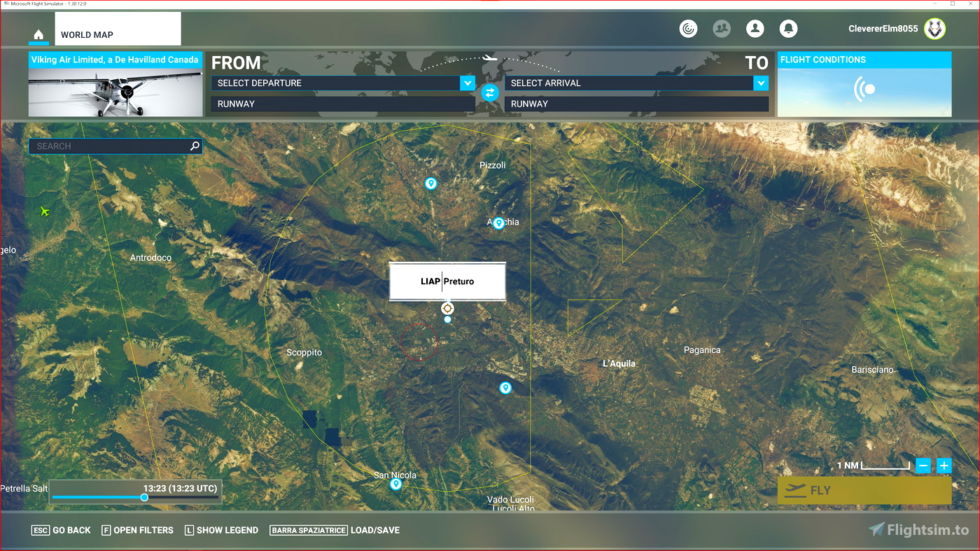
Task: Click Open Filters in the bottom bar
Action: click(x=138, y=530)
